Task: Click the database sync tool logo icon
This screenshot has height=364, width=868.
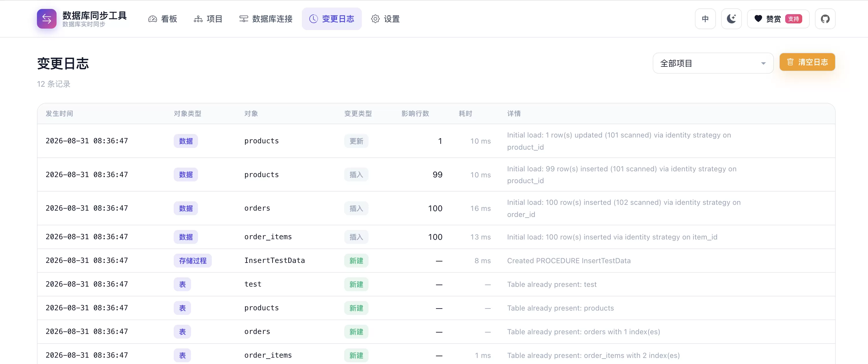Action: pyautogui.click(x=46, y=19)
